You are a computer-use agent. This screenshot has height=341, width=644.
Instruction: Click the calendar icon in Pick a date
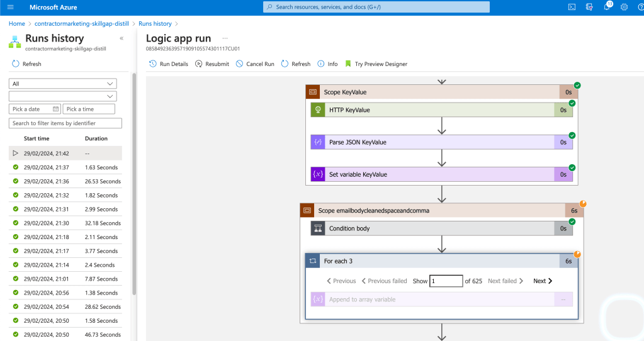tap(56, 109)
